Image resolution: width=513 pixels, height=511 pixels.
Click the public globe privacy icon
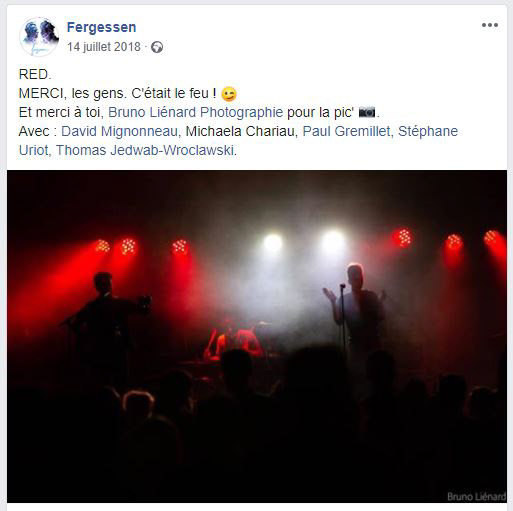point(157,47)
